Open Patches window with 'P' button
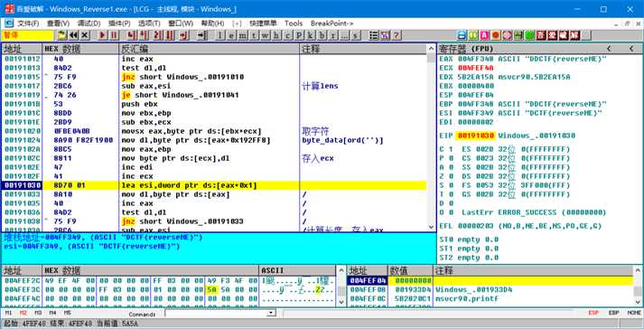The image size is (644, 329). (299, 35)
